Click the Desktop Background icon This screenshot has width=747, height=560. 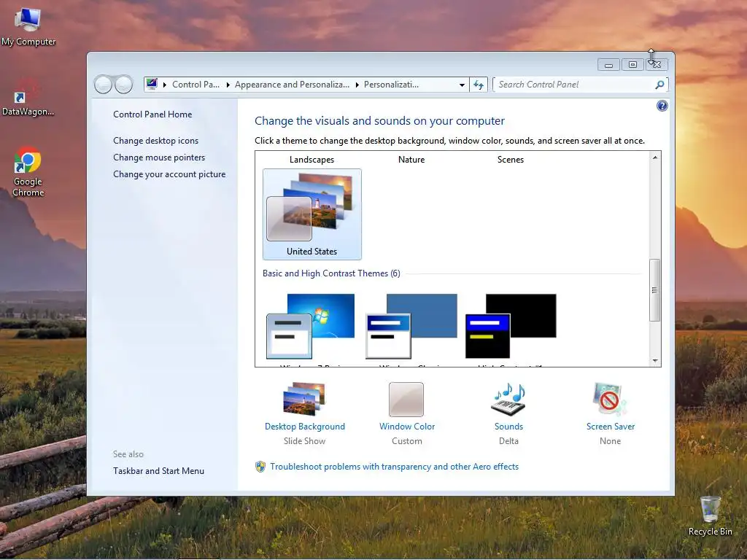[x=304, y=399]
